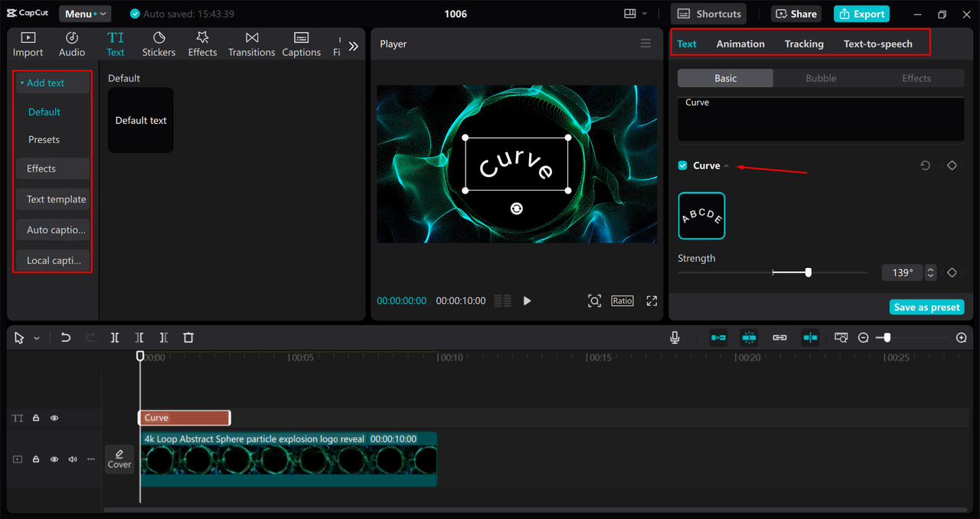This screenshot has height=519, width=980.
Task: Open the preview zoom/scan icon
Action: coord(594,301)
